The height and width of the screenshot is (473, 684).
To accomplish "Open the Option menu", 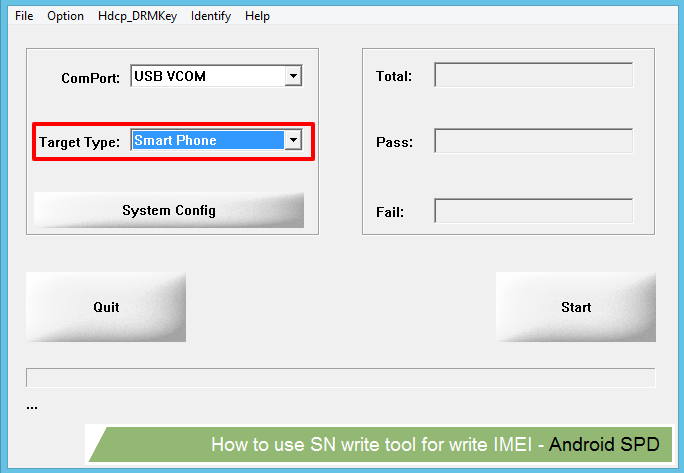I will click(65, 16).
